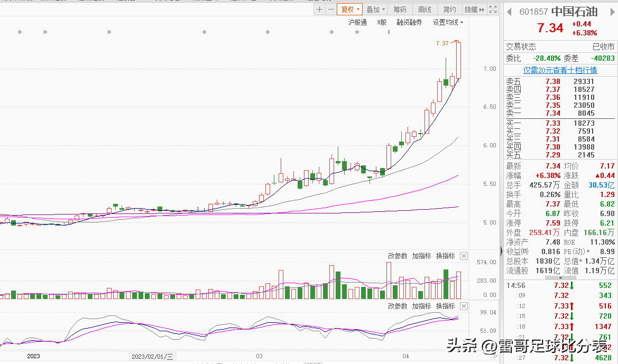Toggle fullscreen chart view icon
Image resolution: width=618 pixels, height=364 pixels.
[x=493, y=10]
